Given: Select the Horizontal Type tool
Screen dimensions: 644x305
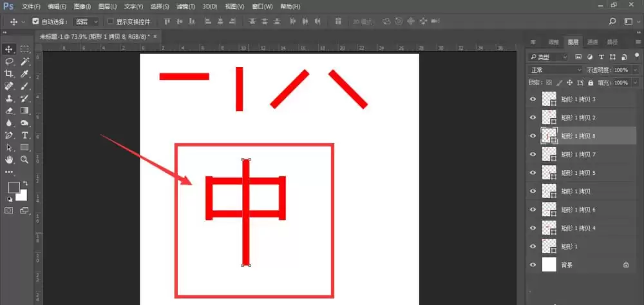Looking at the screenshot, I should [24, 135].
